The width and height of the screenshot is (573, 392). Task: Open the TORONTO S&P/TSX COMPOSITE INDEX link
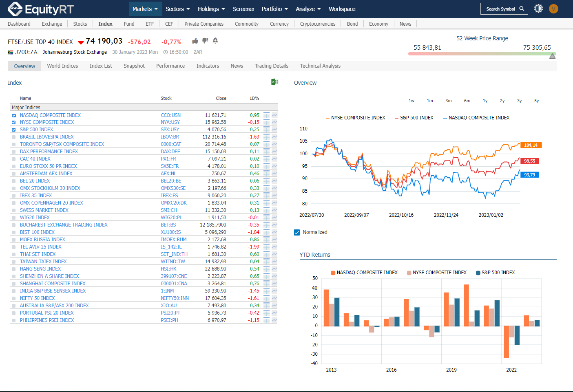coord(62,144)
